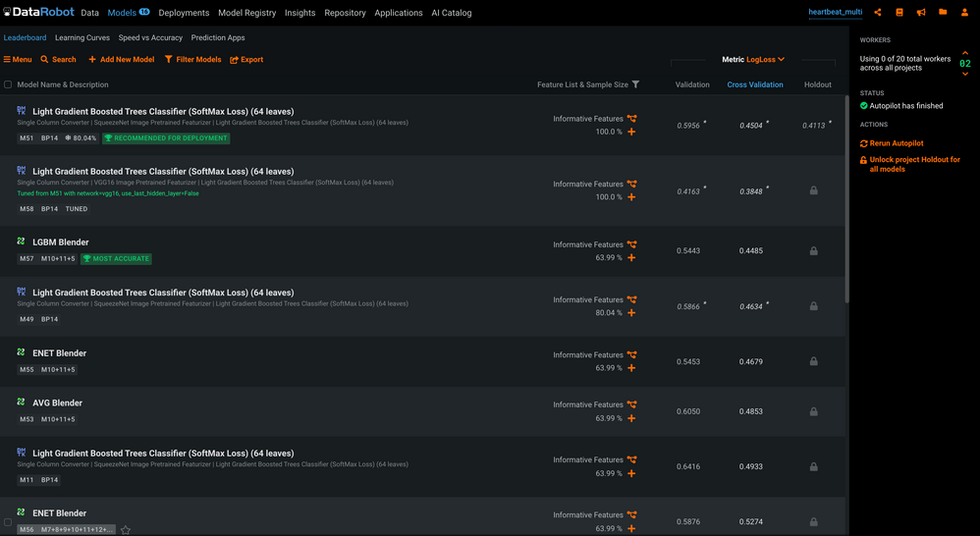Open the AVG Blender model name

[58, 402]
